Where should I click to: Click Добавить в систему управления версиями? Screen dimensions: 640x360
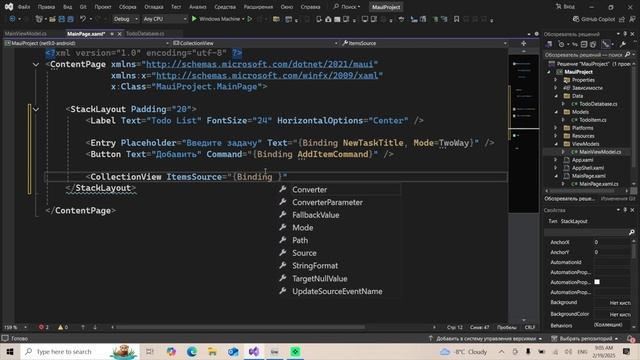(x=485, y=338)
